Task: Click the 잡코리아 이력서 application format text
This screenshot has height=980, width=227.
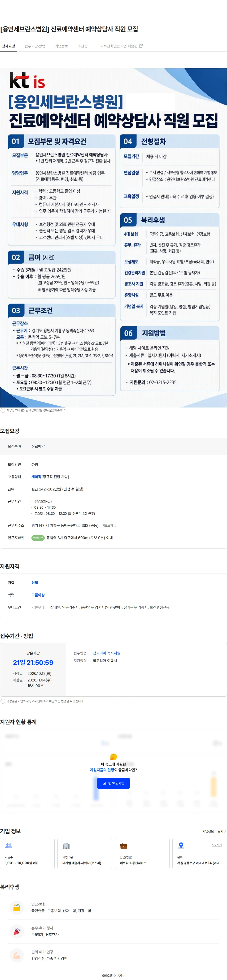Action: [105, 660]
